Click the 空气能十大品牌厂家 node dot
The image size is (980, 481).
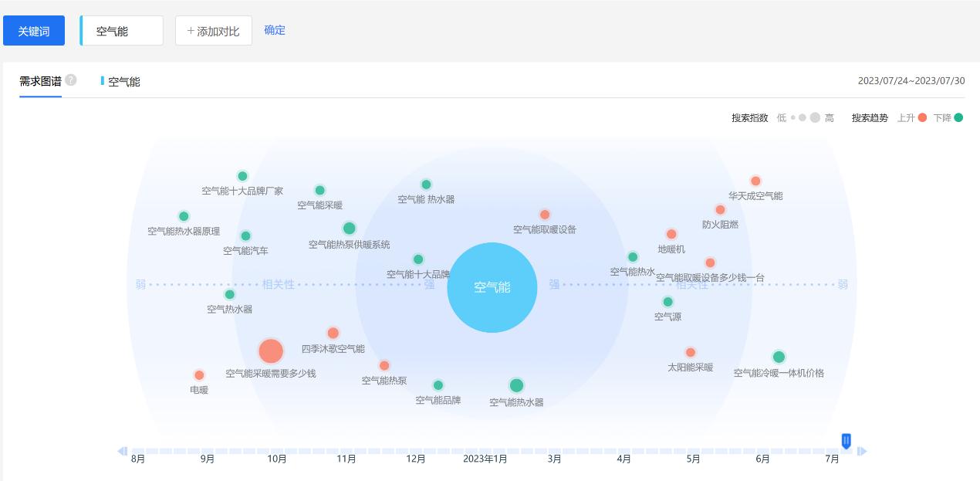(x=242, y=176)
